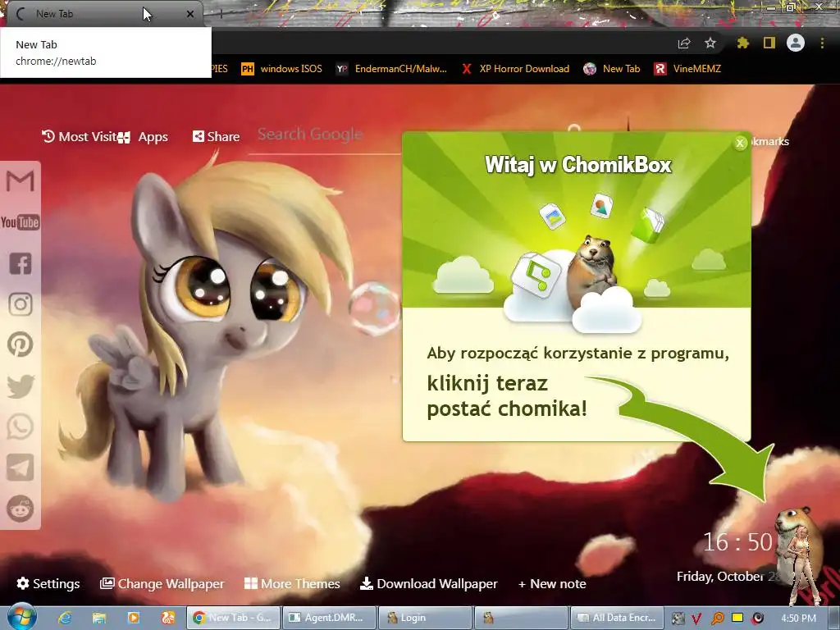Switch to the New Tab Chrome taskbar button
Viewport: 840px width, 630px height.
click(232, 618)
